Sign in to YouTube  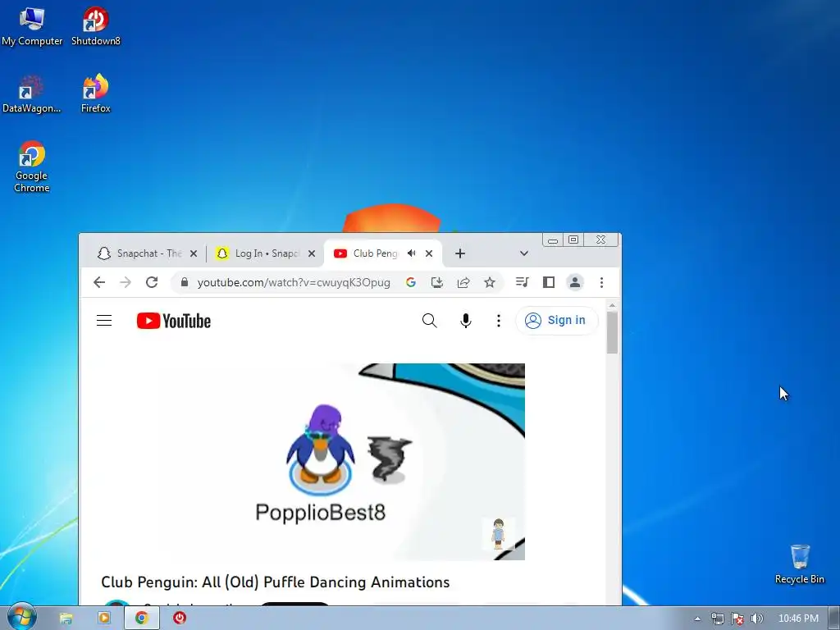click(555, 321)
